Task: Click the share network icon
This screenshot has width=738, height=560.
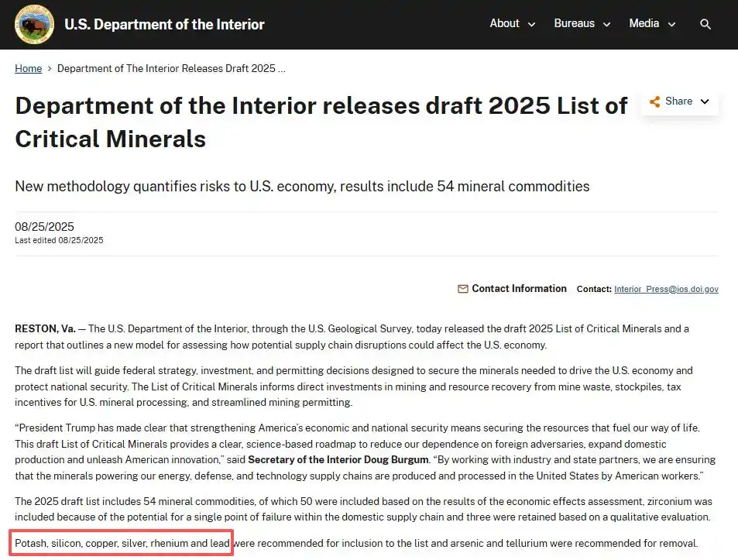Action: pos(655,101)
